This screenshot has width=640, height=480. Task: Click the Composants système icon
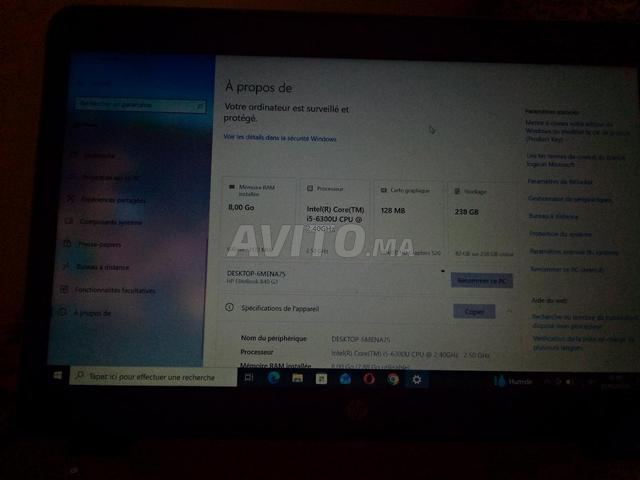69,221
